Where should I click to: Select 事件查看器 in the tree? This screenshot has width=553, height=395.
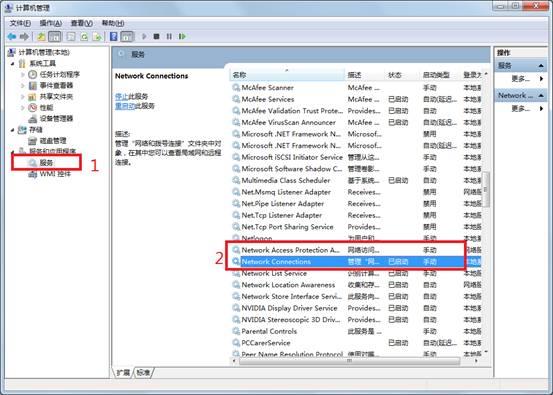click(56, 85)
